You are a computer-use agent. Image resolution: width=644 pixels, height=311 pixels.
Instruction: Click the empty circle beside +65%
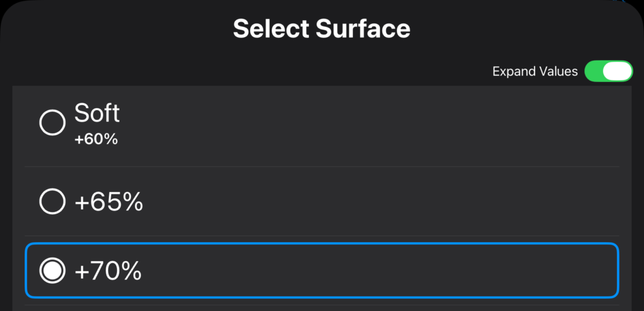(52, 202)
